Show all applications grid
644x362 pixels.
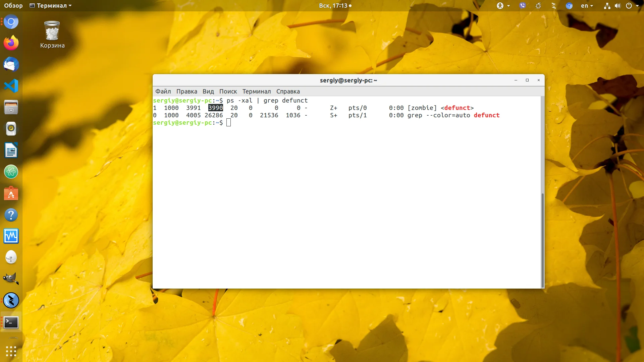(11, 351)
